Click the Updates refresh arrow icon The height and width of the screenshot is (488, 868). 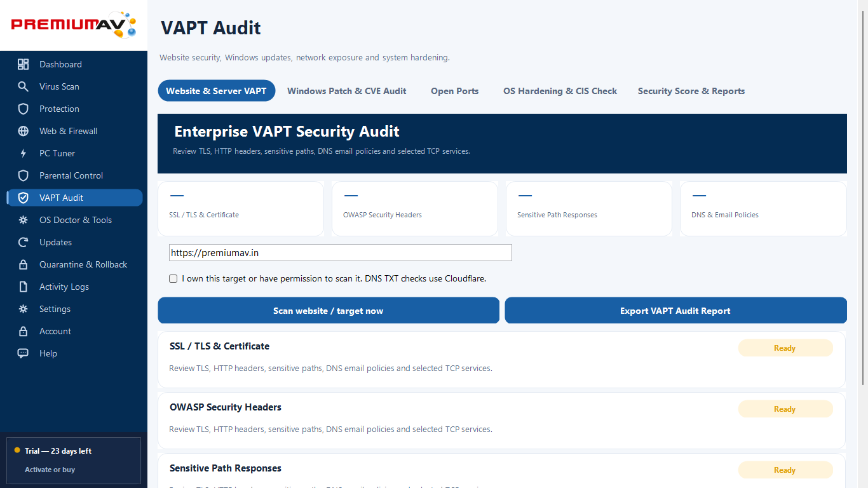point(24,242)
